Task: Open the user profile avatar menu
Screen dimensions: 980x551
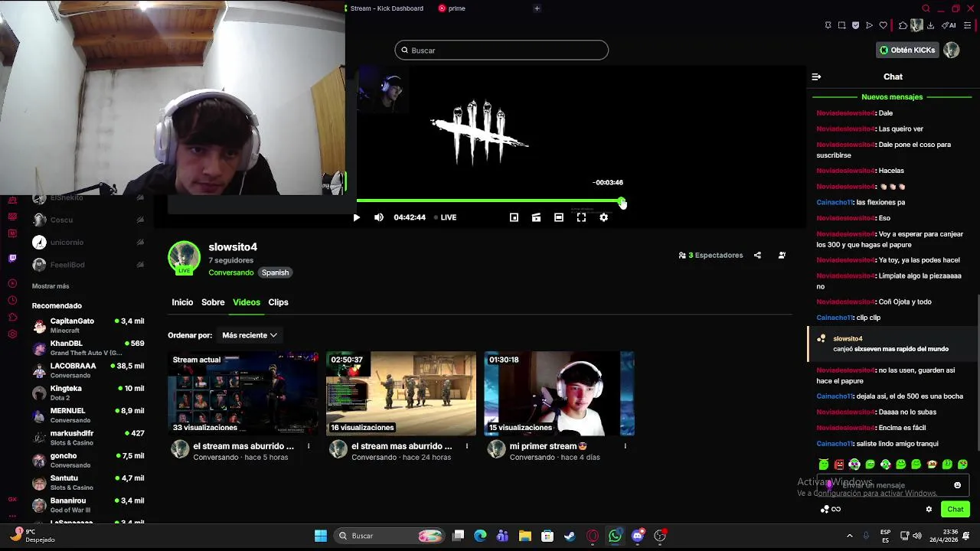Action: click(951, 50)
